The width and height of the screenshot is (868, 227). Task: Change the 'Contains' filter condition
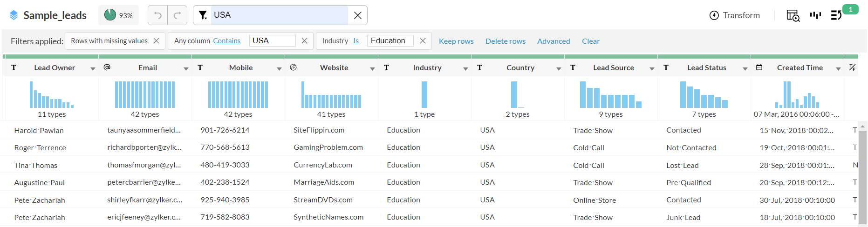pos(227,41)
